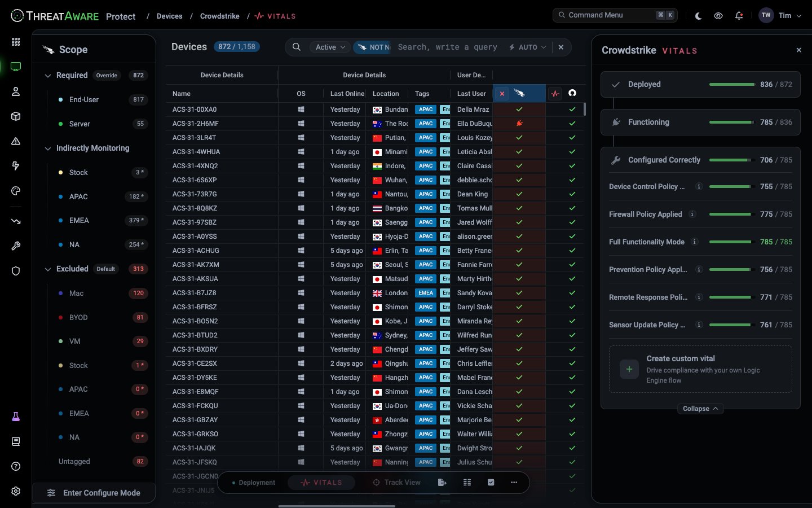Toggle dark mode moon icon
Viewport: 812px width, 508px height.
click(698, 16)
